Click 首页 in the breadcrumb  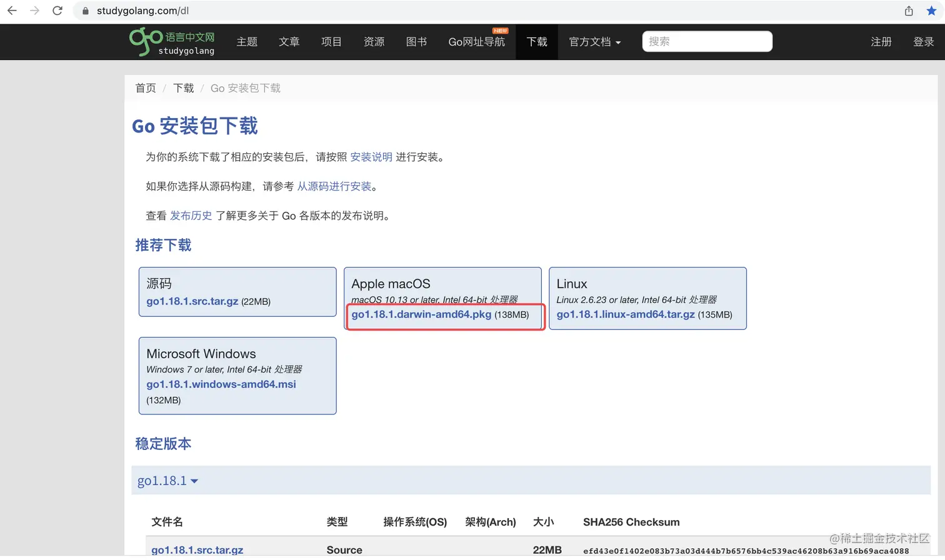[x=146, y=88]
